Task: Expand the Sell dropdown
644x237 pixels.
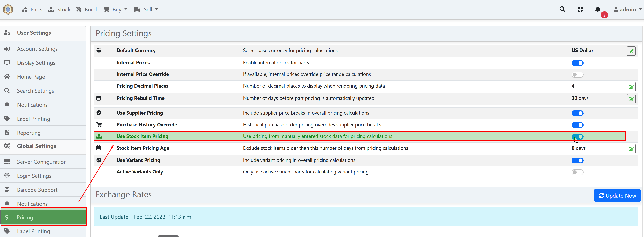Action: [x=146, y=9]
